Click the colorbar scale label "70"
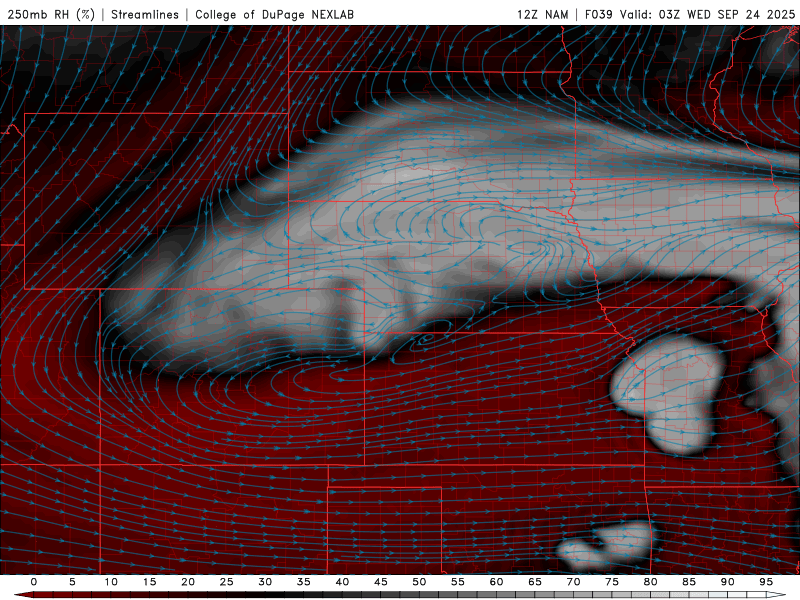Screen dimensions: 800x600 pyautogui.click(x=573, y=582)
